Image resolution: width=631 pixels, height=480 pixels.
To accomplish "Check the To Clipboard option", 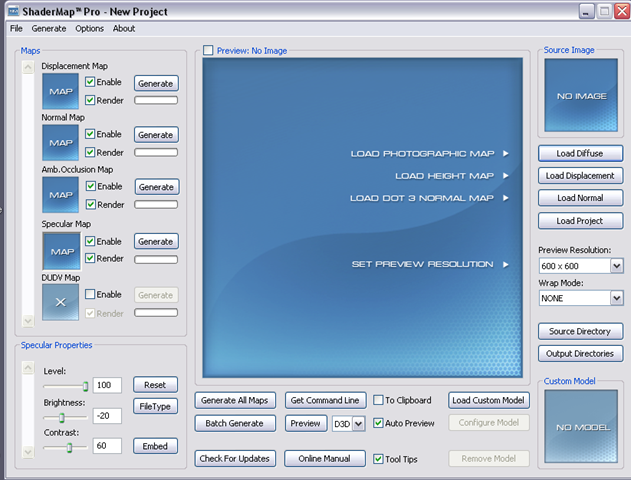I will [378, 400].
